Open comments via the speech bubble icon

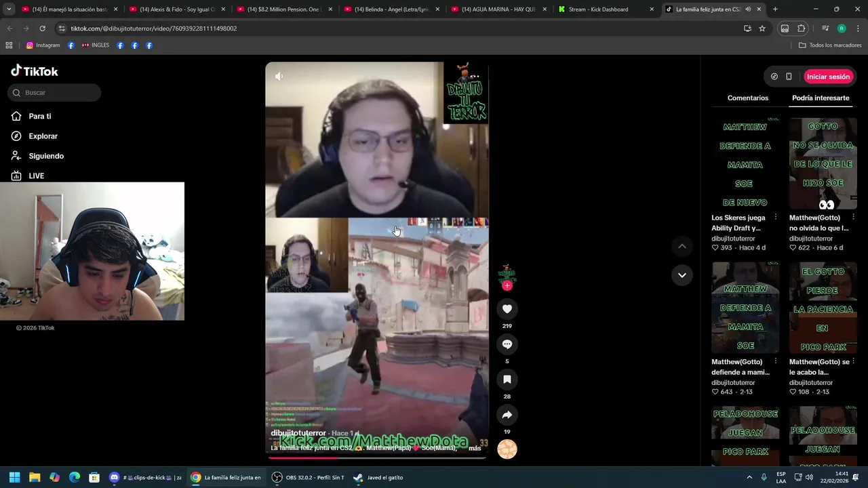click(x=507, y=344)
